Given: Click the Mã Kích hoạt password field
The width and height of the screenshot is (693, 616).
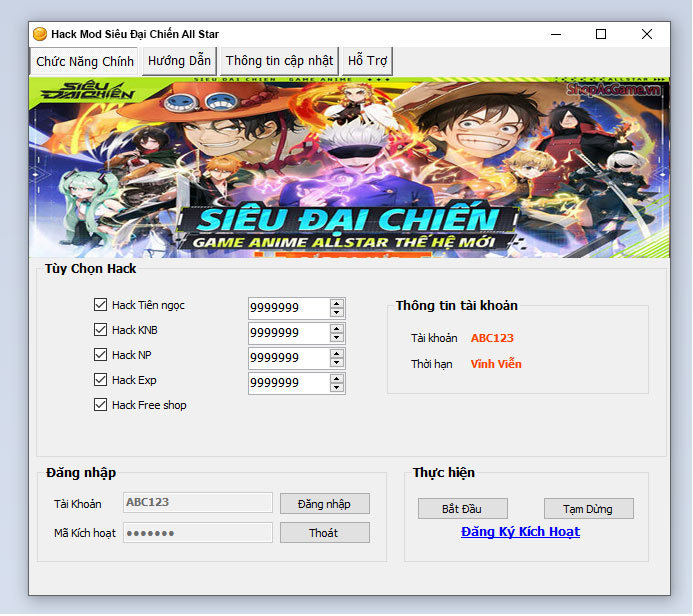Looking at the screenshot, I should pyautogui.click(x=198, y=533).
